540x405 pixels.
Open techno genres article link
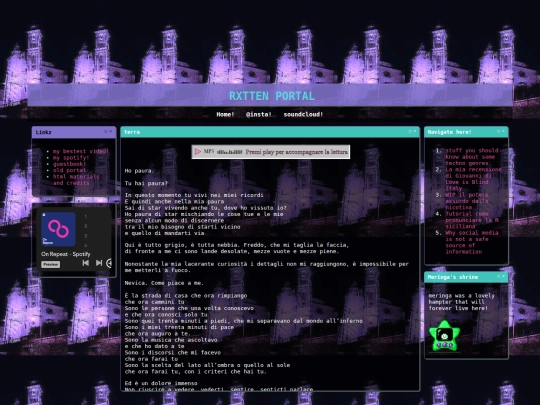[472, 157]
